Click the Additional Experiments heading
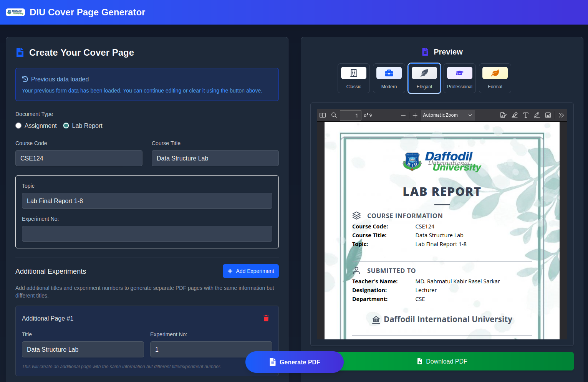The height and width of the screenshot is (382, 588). click(x=51, y=271)
